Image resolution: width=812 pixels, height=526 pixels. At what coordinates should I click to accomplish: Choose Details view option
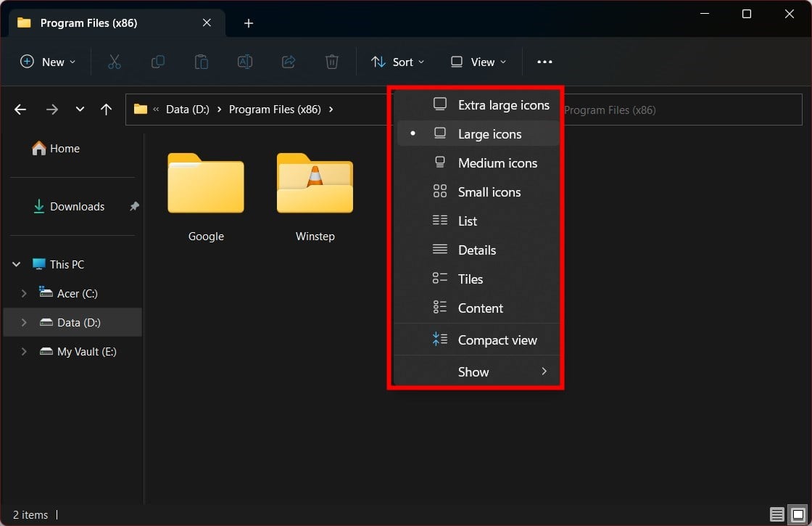[x=478, y=250]
